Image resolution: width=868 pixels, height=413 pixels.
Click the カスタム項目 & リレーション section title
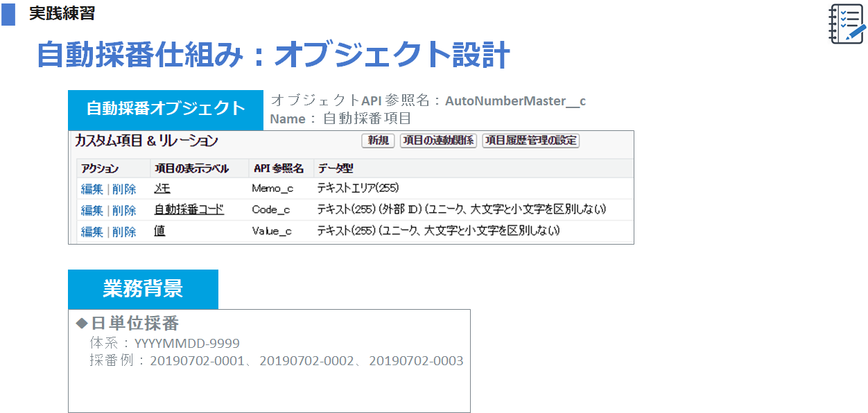click(x=146, y=141)
